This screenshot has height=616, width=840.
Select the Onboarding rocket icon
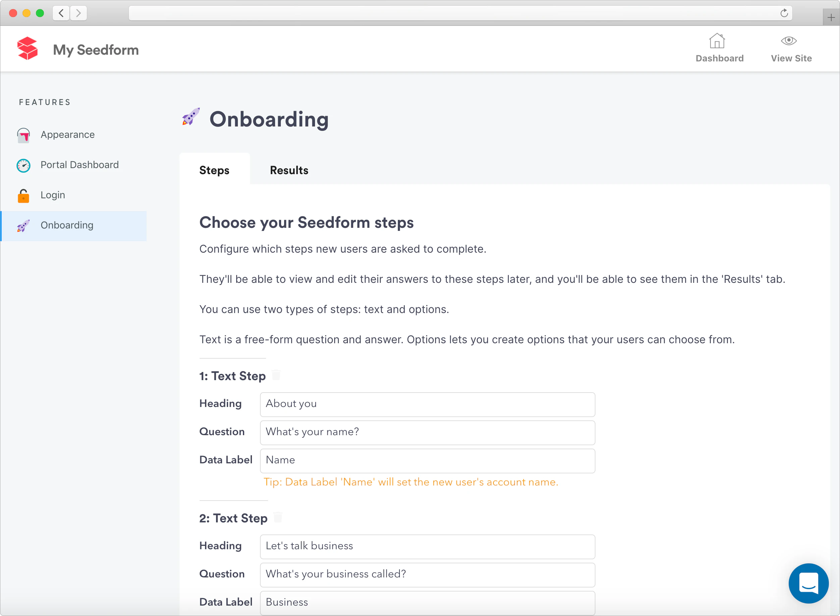click(23, 226)
